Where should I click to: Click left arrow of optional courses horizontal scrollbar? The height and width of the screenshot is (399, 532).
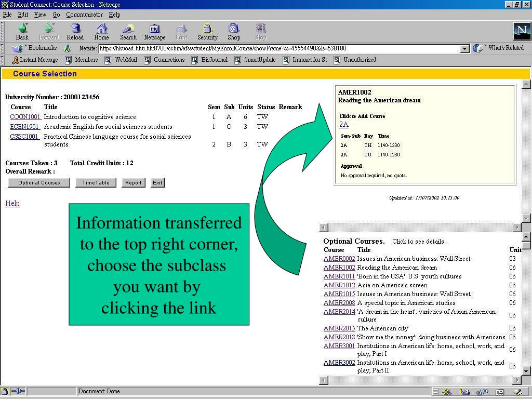(x=324, y=380)
